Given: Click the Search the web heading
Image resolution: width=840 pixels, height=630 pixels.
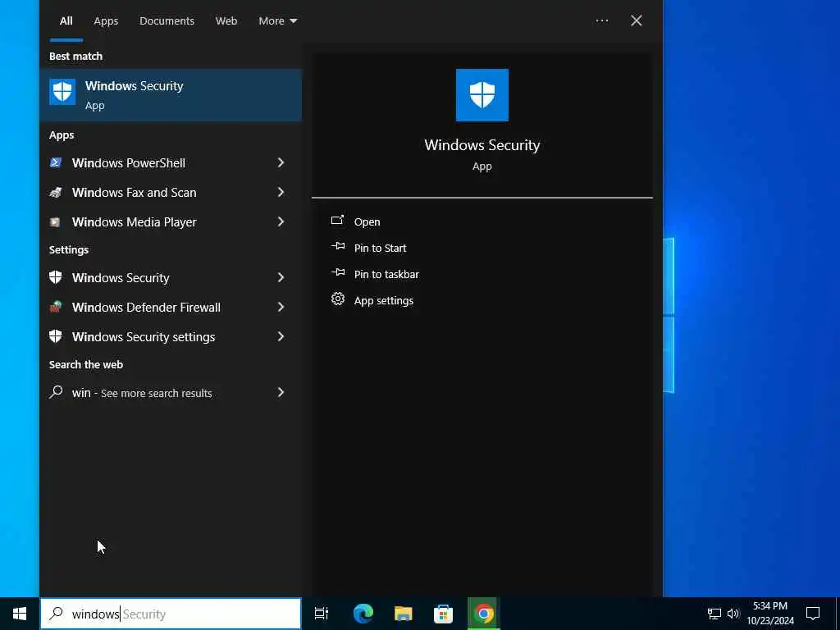Looking at the screenshot, I should tap(85, 365).
